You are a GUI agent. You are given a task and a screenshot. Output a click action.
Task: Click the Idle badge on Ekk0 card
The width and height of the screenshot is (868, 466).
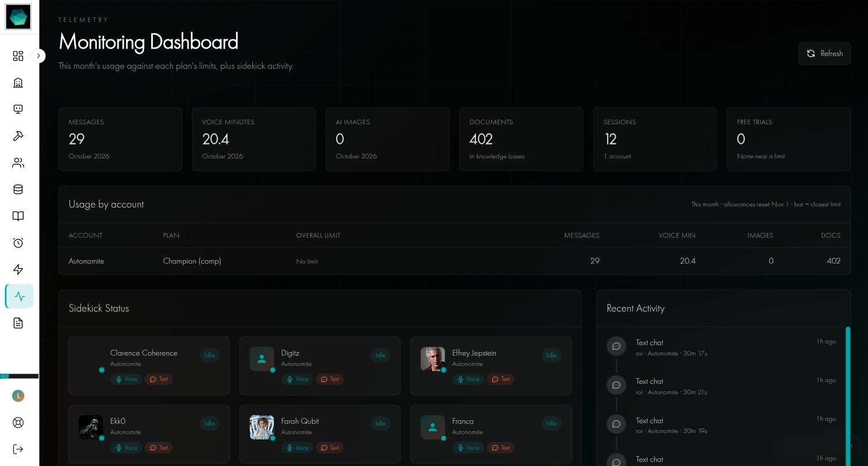coord(209,423)
